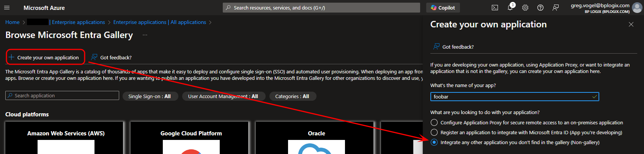Image resolution: width=644 pixels, height=154 pixels.
Task: Click the Search application box
Action: coord(63,95)
